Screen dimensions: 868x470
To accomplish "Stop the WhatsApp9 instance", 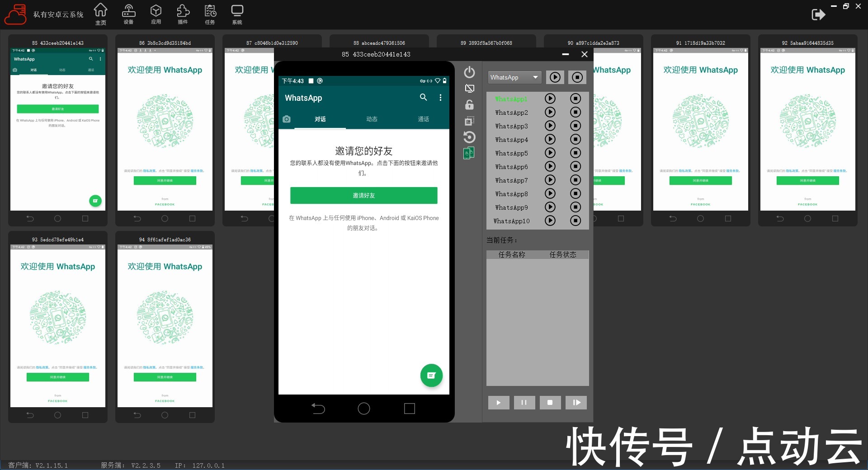I will pos(576,207).
